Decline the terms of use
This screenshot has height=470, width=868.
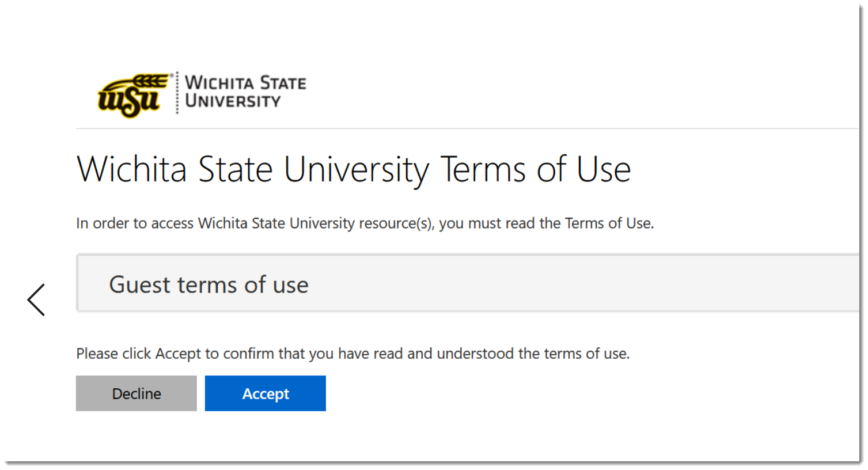[x=137, y=393]
